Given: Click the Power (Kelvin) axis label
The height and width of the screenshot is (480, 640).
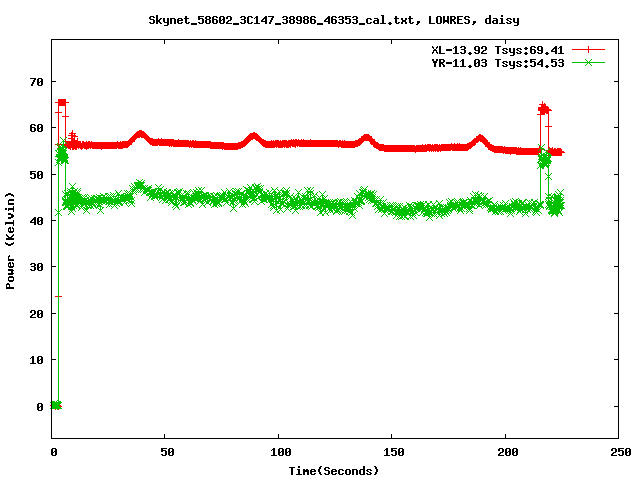Looking at the screenshot, I should (x=10, y=241).
